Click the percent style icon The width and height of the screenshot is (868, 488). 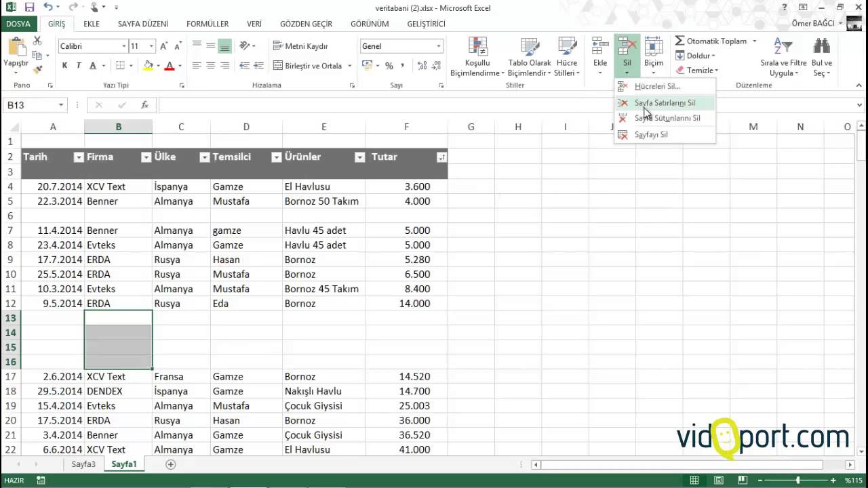389,66
